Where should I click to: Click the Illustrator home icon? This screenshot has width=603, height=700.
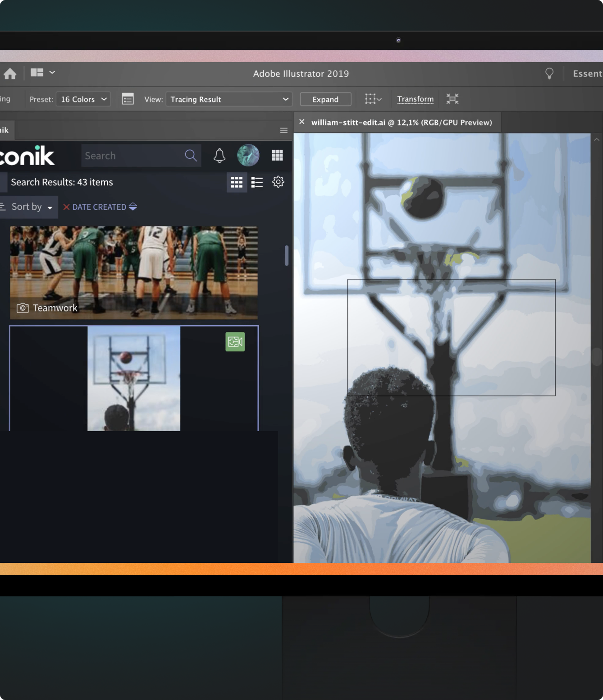click(10, 74)
